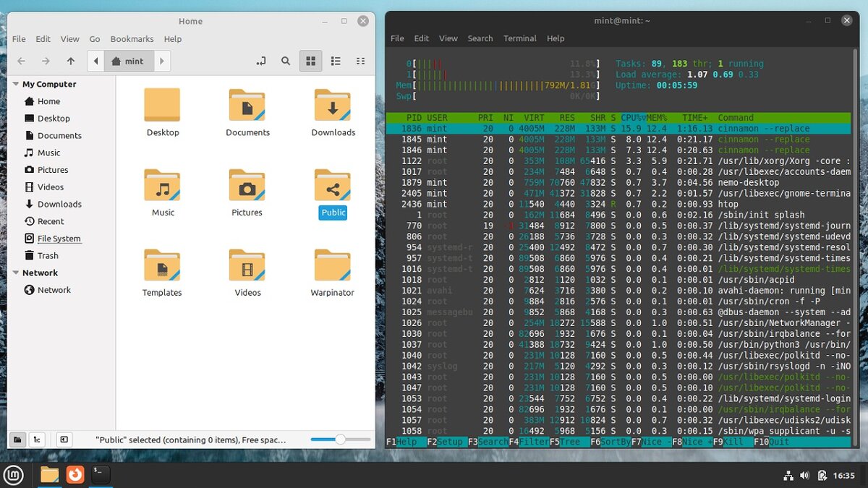Click the left path bar arrow
Viewport: 868px width, 488px height.
point(96,61)
